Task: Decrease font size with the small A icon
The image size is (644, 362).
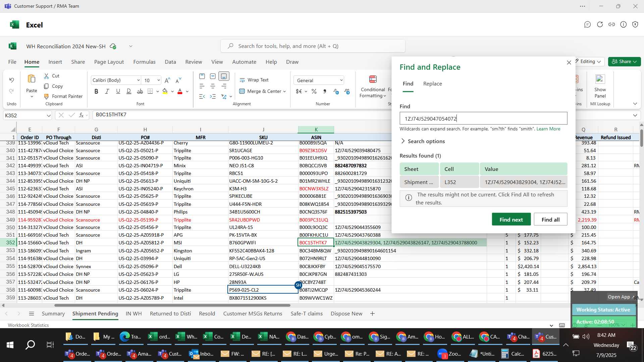Action: (178, 80)
